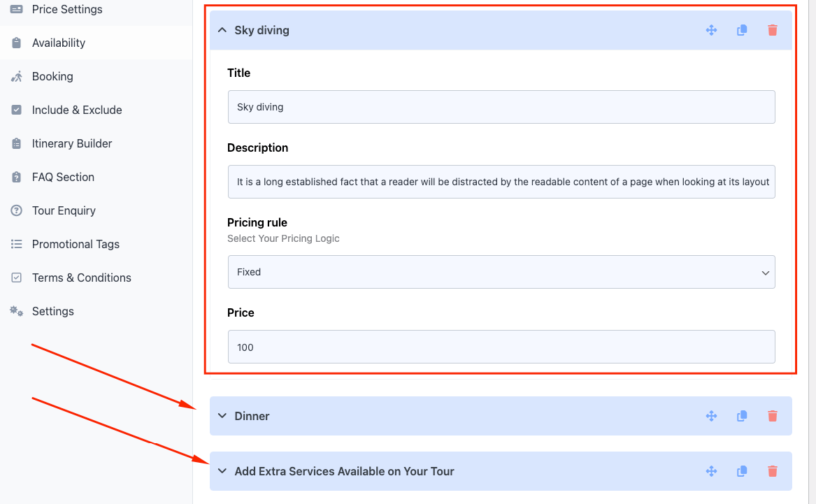The height and width of the screenshot is (504, 816).
Task: Collapse the Sky diving section
Action: pyautogui.click(x=222, y=30)
